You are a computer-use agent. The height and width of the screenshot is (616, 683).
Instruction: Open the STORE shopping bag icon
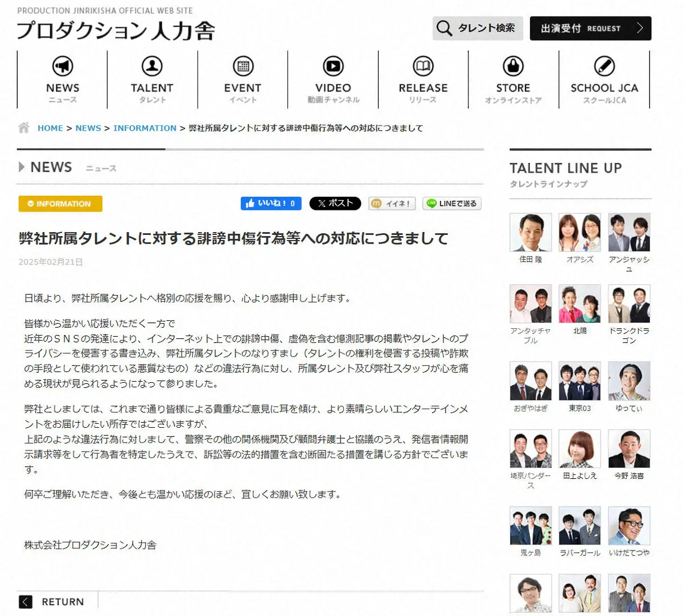coord(513,67)
